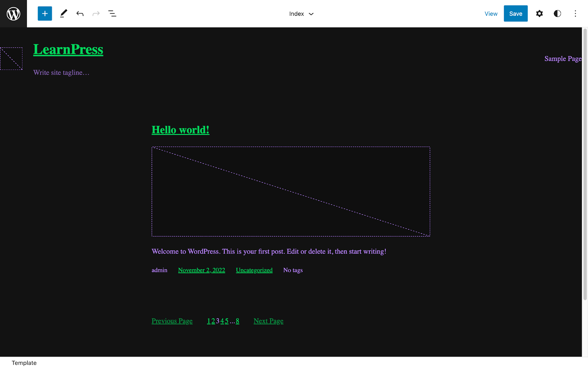Screen dimensions: 588x368
Task: Click pagination number 8
Action: (x=237, y=321)
